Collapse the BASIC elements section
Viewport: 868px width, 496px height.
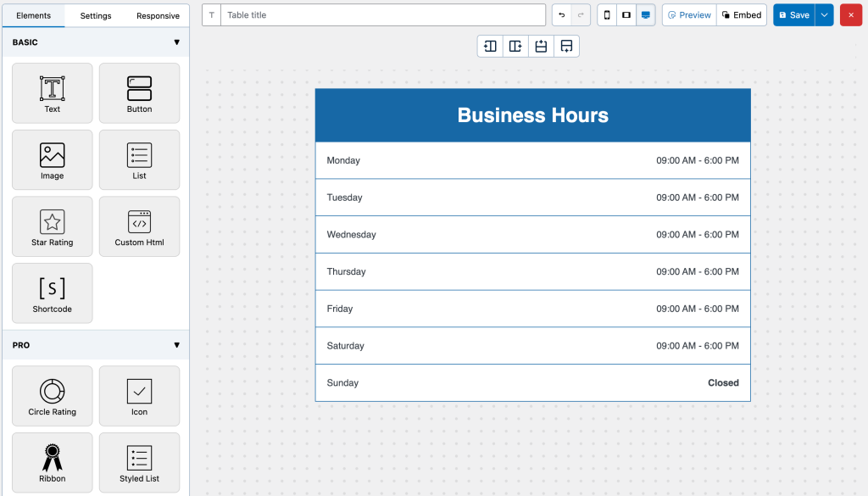[x=176, y=42]
